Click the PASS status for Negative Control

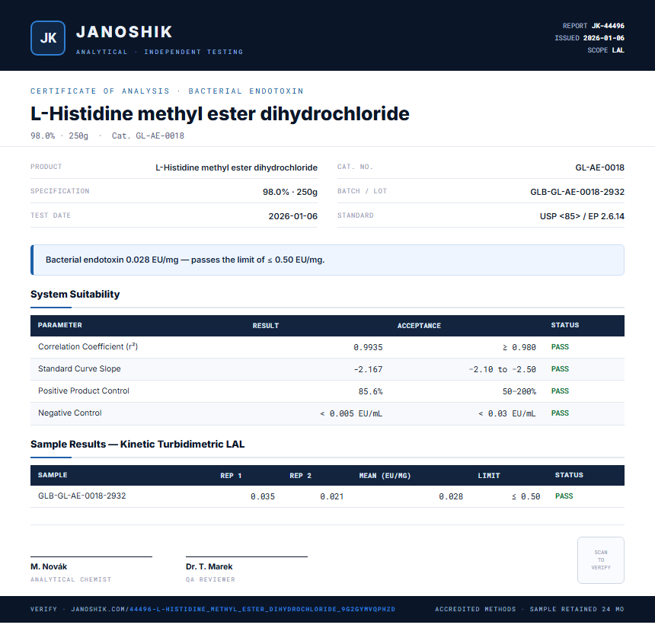coord(560,413)
